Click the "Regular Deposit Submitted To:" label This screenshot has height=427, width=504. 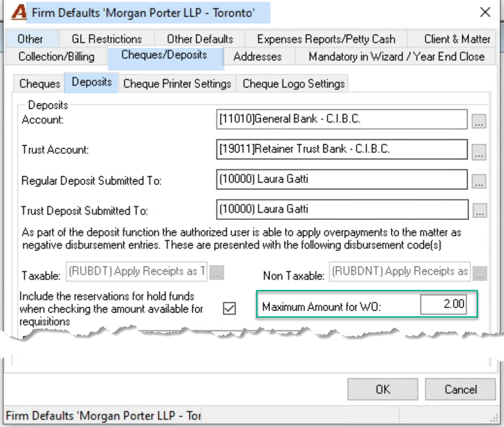coord(91,181)
